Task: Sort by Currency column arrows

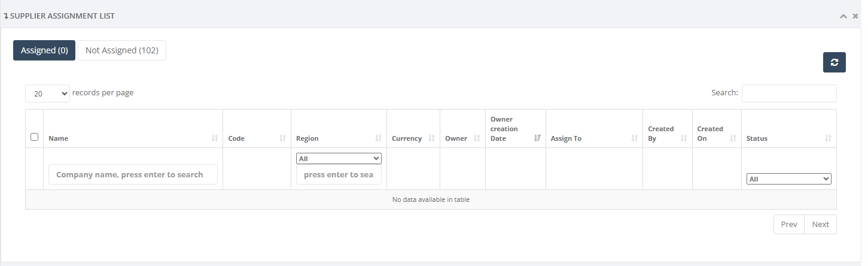Action: (431, 138)
